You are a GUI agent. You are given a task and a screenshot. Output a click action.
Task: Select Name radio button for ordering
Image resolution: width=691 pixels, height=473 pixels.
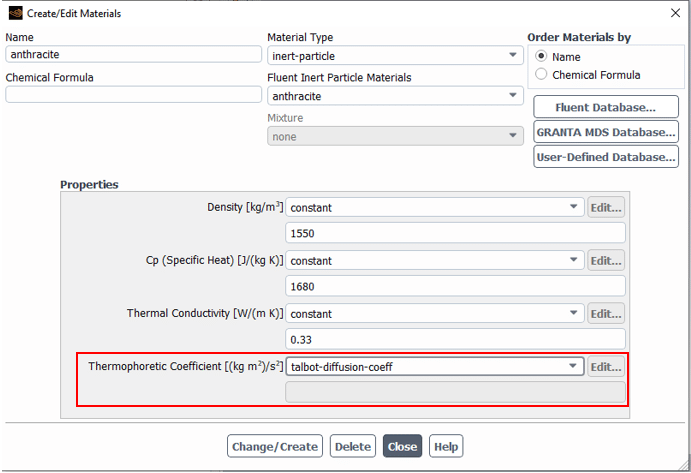point(542,57)
